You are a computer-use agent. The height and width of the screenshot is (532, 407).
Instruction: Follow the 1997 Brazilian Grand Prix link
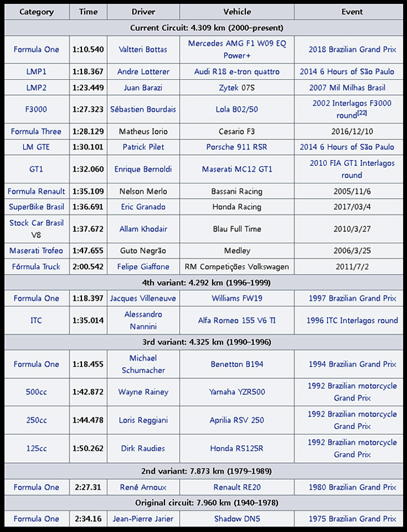click(352, 298)
